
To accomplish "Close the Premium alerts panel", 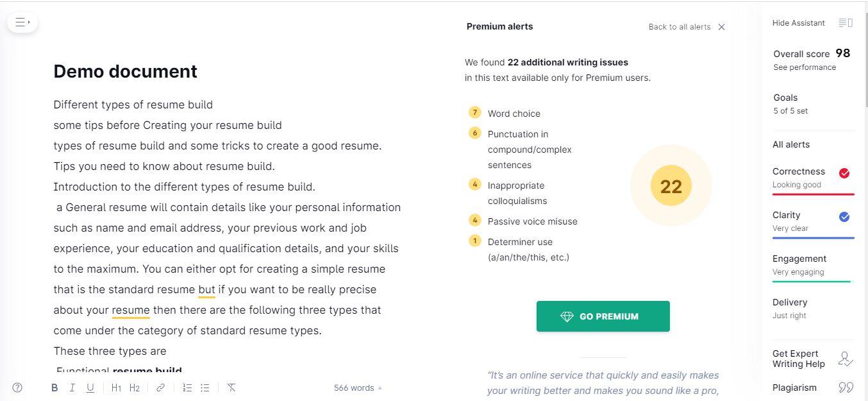I will 721,27.
